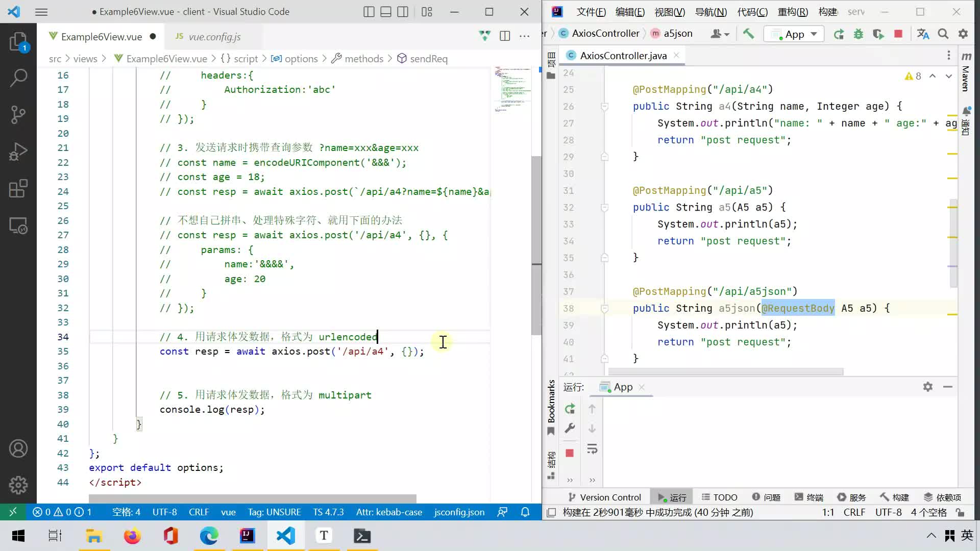Open the remote window indicator in the status bar

pos(13,512)
